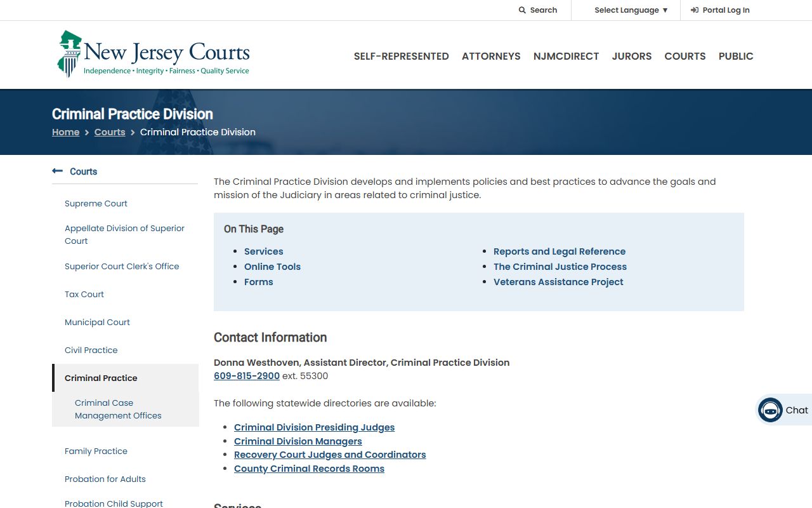
Task: Open the Courts top navigation menu
Action: tap(685, 56)
